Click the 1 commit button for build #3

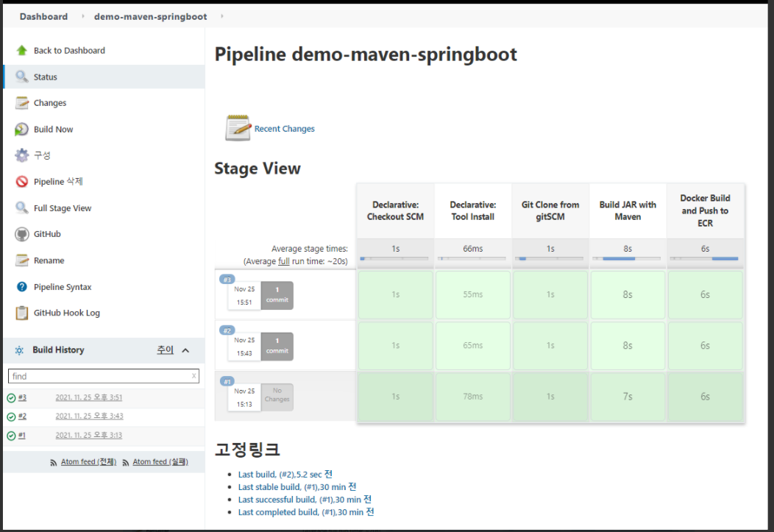(x=277, y=295)
